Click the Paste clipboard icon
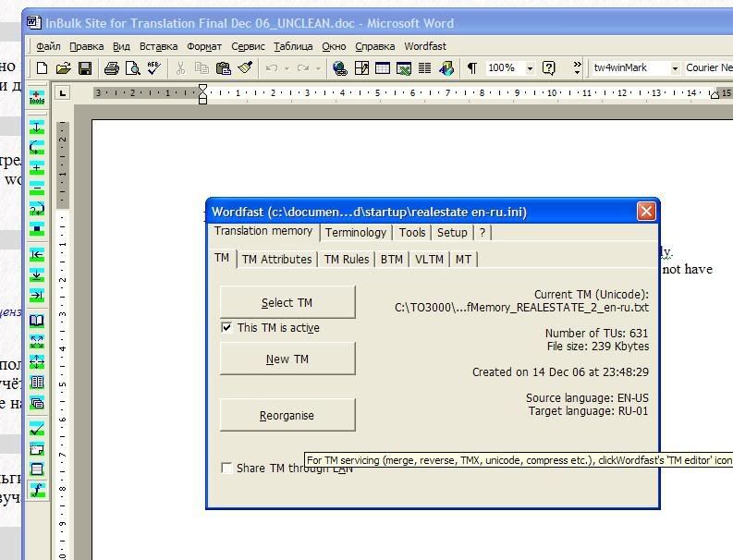This screenshot has width=733, height=560. (224, 68)
